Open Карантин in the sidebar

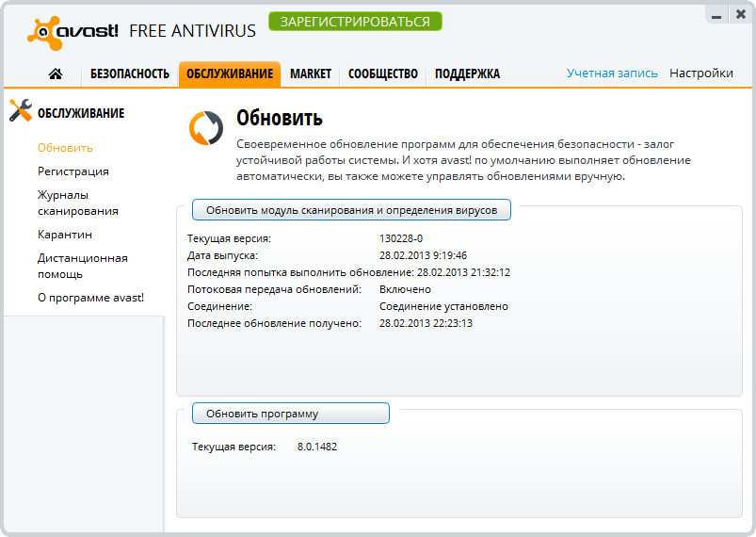point(65,235)
